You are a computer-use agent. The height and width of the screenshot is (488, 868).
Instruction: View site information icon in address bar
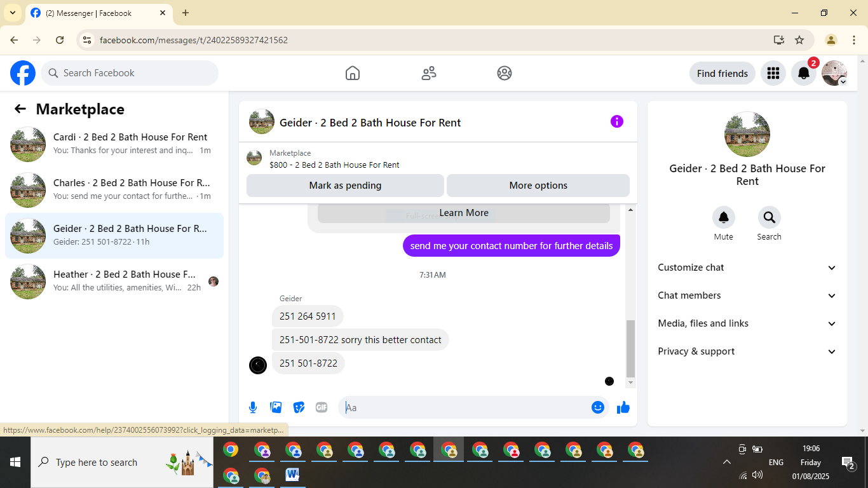[87, 40]
